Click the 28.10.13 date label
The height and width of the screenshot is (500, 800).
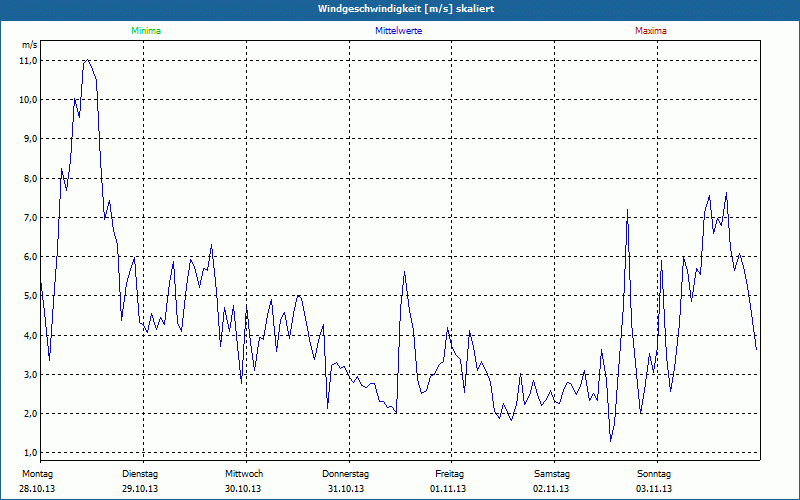(37, 489)
